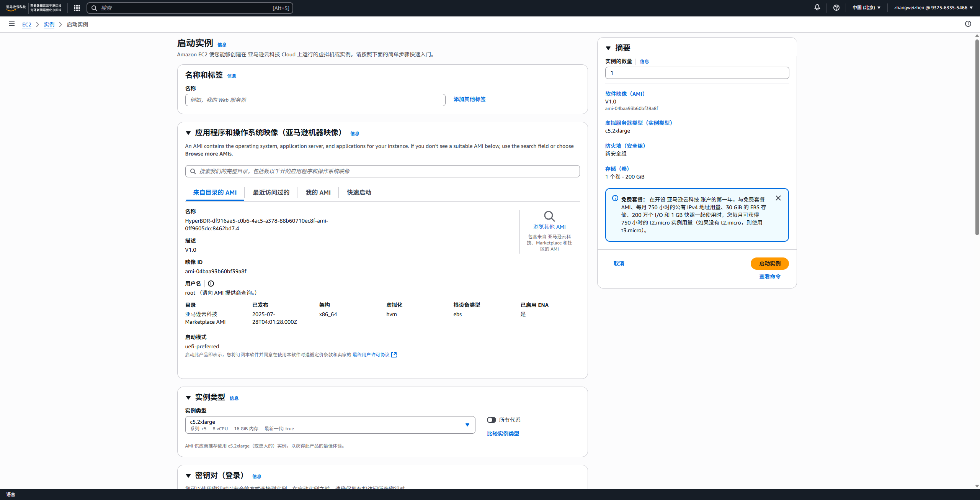The height and width of the screenshot is (500, 980).
Task: Focus the top console search bar
Action: pyautogui.click(x=190, y=8)
